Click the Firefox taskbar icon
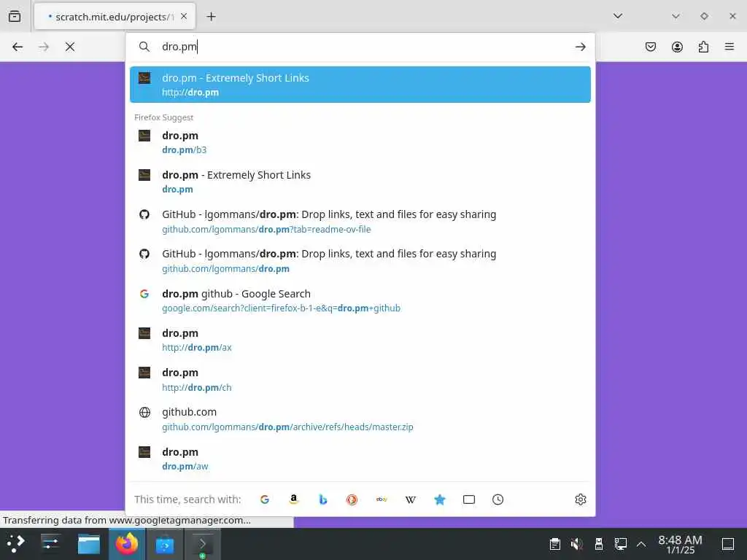Viewport: 747px width, 560px height. tap(127, 544)
